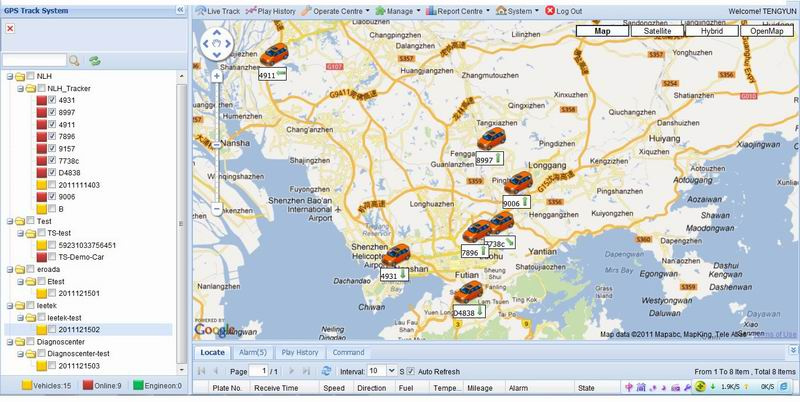Image resolution: width=800 pixels, height=402 pixels.
Task: Collapse the Test tree node
Action: click(9, 221)
